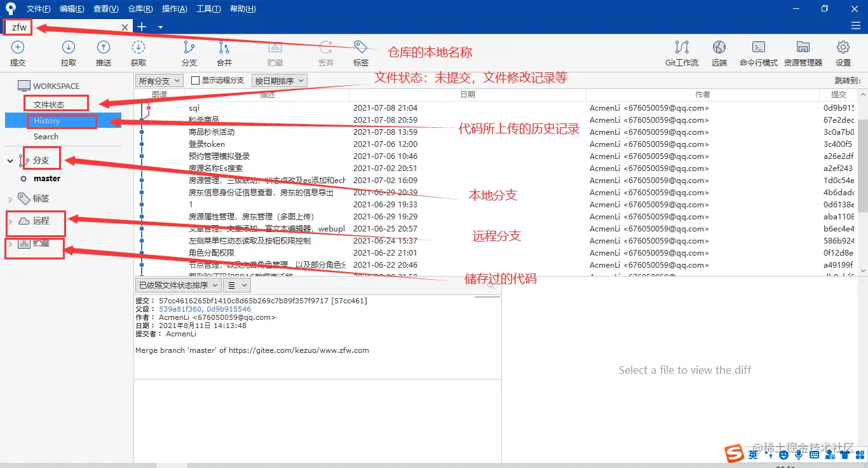Click the 提交 (Commit) toolbar icon
Screen dimensions: 868x468
coord(18,47)
